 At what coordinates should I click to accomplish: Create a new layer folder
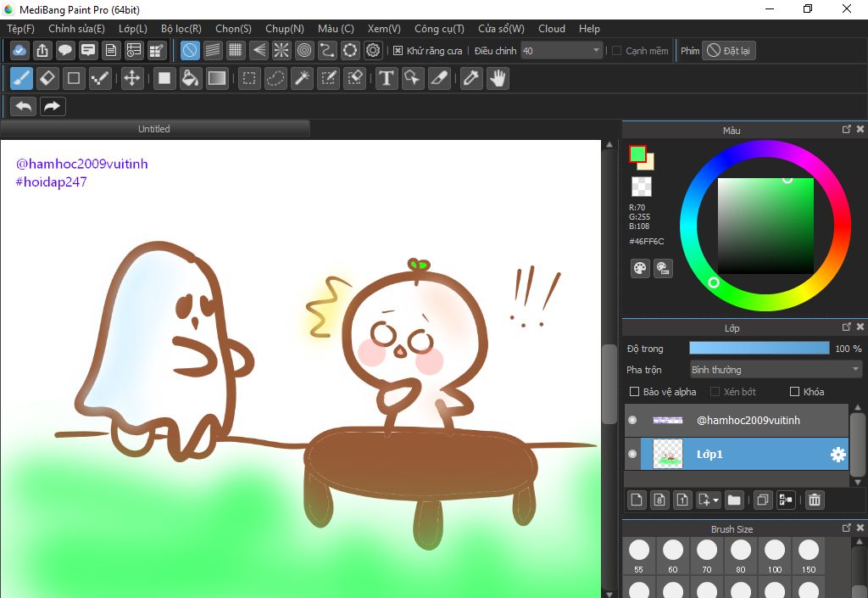[734, 500]
